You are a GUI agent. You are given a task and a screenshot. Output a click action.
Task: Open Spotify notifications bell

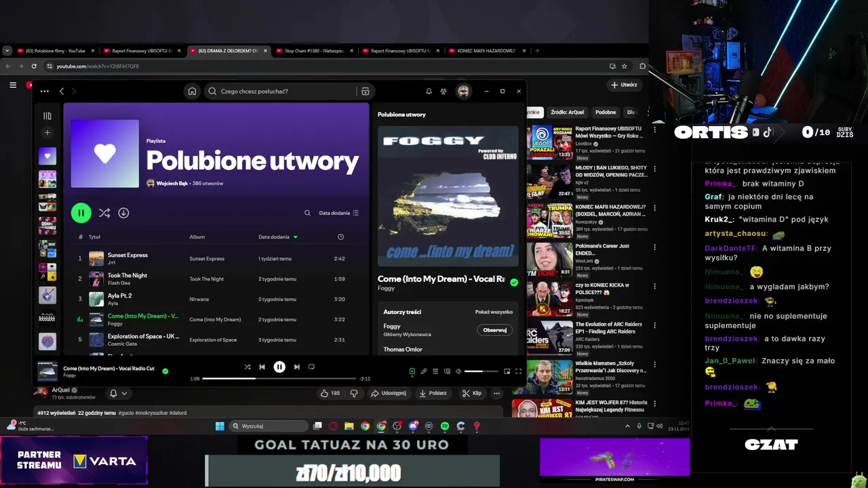click(x=429, y=91)
